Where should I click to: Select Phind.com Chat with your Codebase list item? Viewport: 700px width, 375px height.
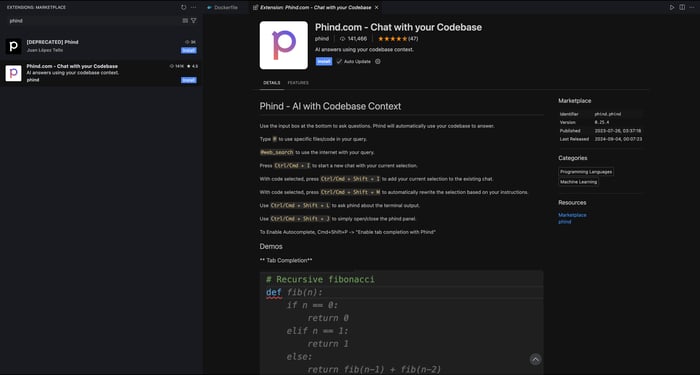click(101, 73)
